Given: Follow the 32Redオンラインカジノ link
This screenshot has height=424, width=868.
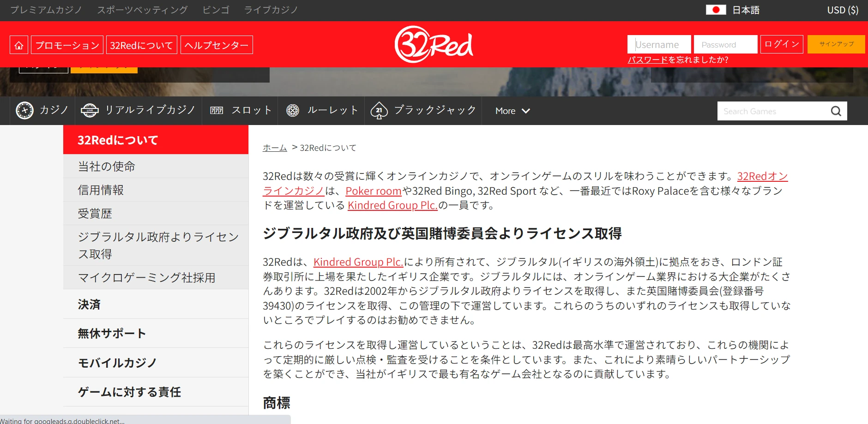Looking at the screenshot, I should pyautogui.click(x=762, y=176).
